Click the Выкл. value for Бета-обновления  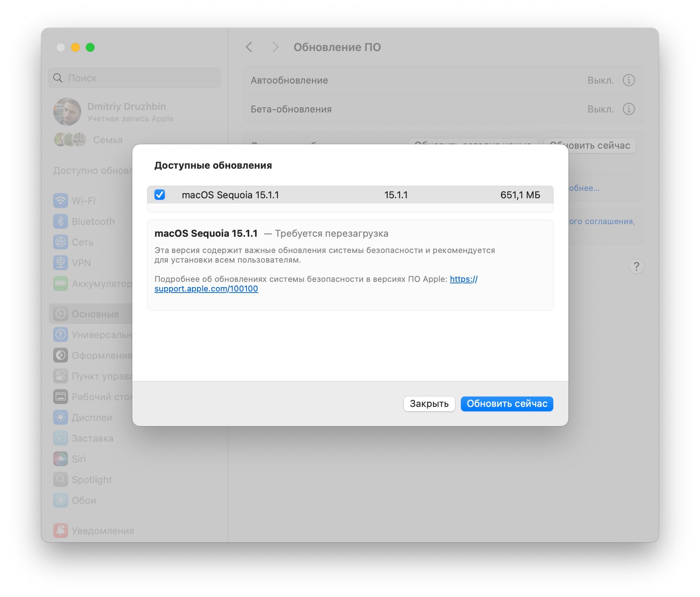coord(601,109)
